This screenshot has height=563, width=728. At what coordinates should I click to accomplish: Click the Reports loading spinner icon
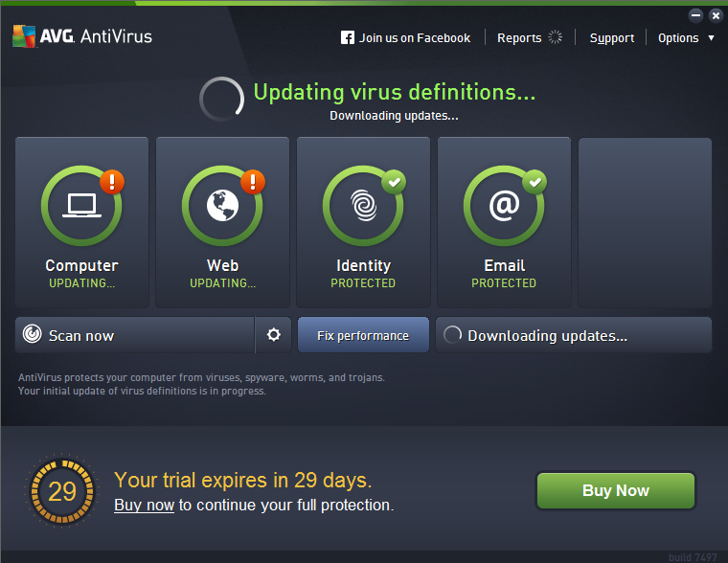555,37
